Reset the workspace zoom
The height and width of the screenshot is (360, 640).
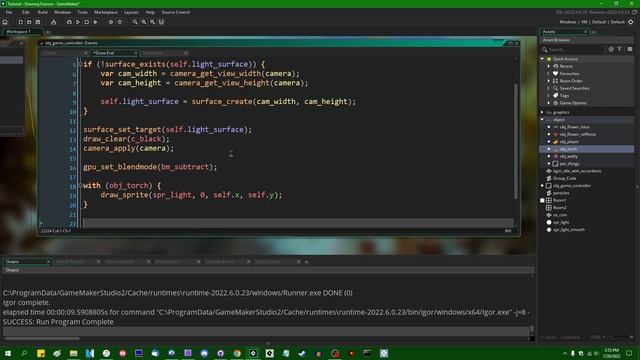[x=152, y=22]
